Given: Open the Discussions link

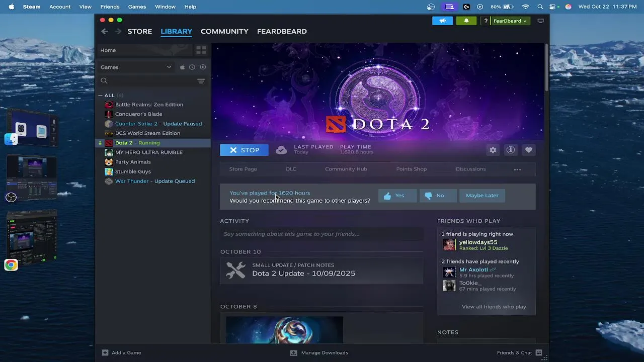Looking at the screenshot, I should (x=470, y=169).
